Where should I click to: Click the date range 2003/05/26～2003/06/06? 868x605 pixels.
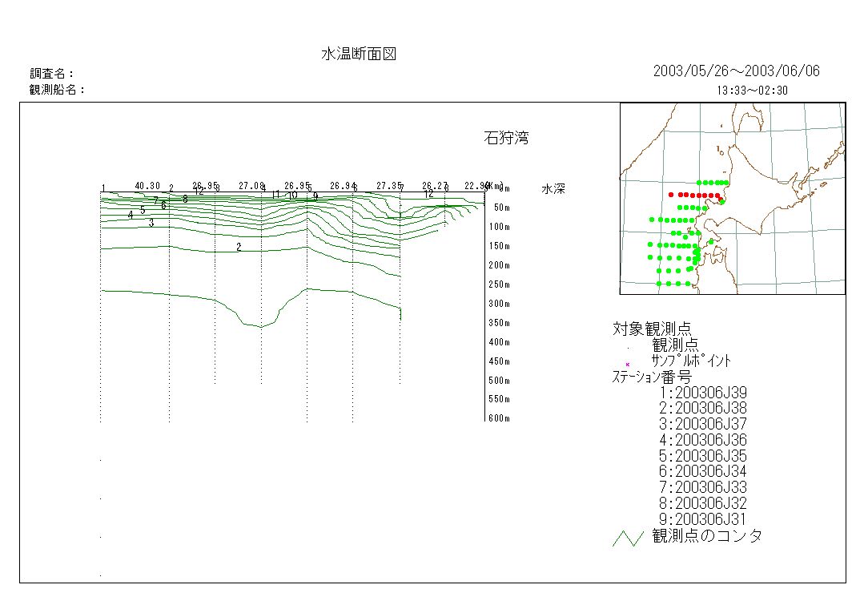736,71
